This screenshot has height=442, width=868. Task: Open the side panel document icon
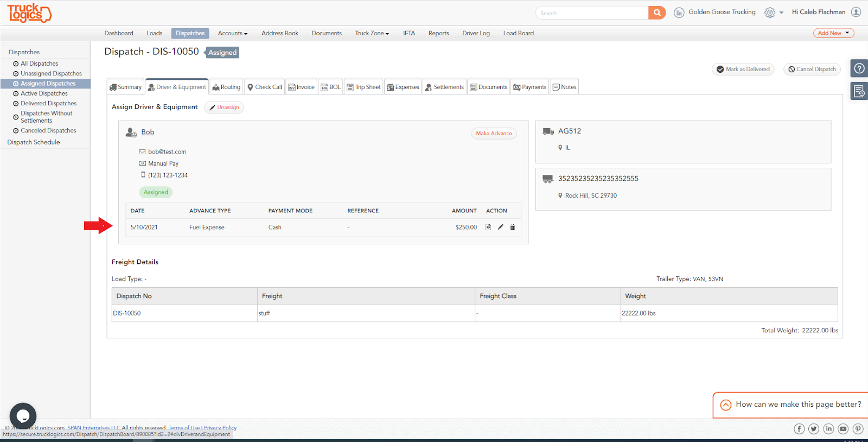859,91
